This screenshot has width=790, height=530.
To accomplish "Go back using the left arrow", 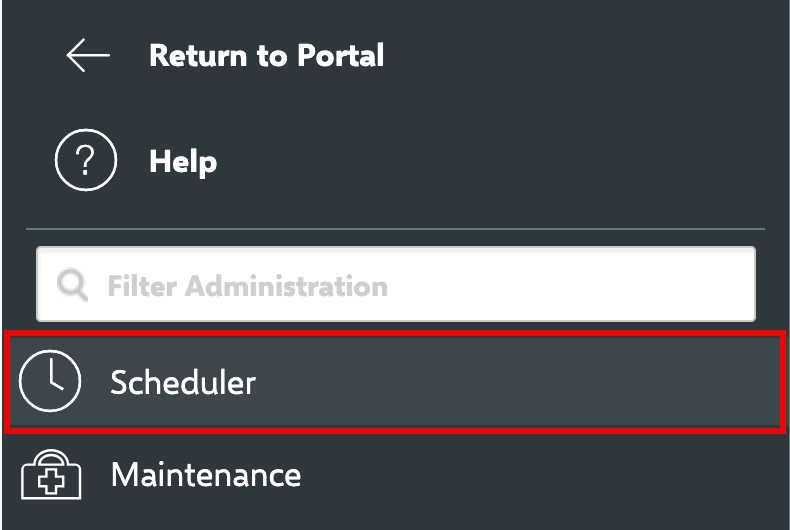I will click(88, 56).
